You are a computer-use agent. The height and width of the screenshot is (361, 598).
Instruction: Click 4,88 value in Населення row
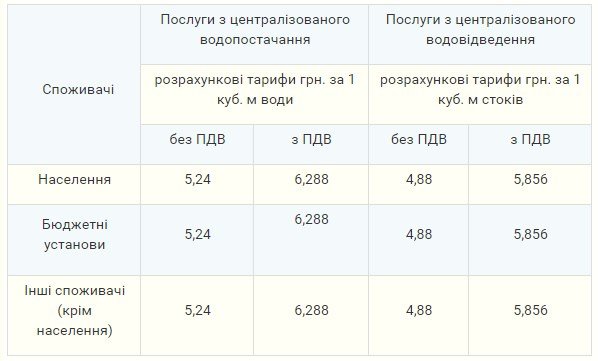(419, 179)
